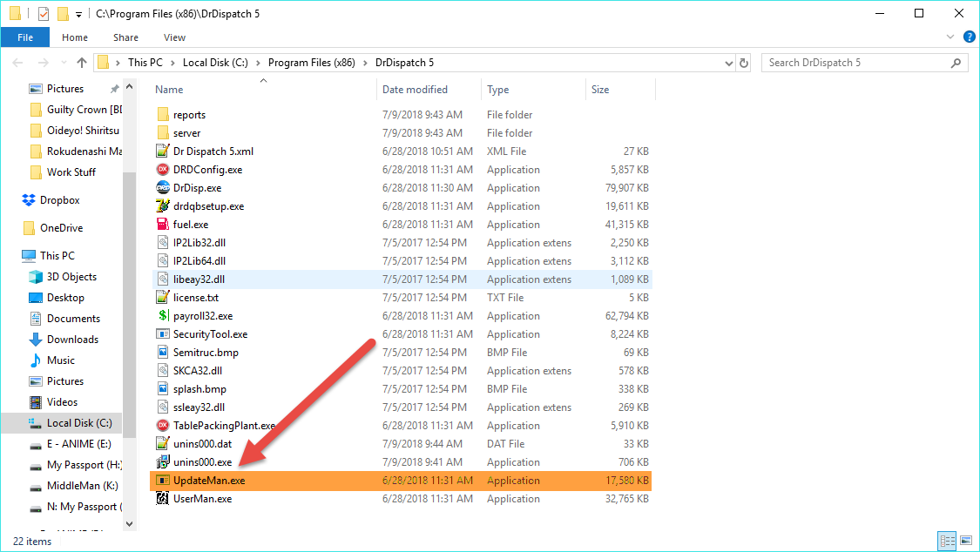Click the DRDConfig.exe file icon
The height and width of the screenshot is (552, 980).
click(x=163, y=169)
